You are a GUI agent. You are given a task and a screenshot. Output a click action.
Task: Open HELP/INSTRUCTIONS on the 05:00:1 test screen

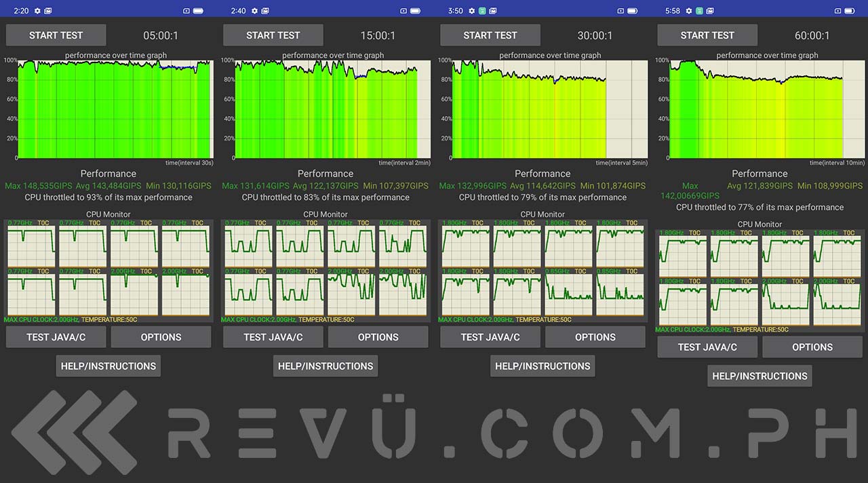coord(108,366)
